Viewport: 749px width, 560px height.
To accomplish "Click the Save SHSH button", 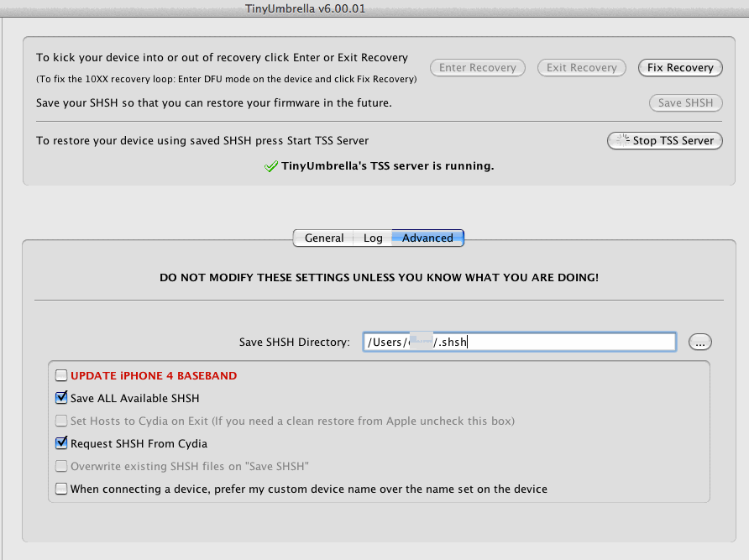I will tap(685, 102).
